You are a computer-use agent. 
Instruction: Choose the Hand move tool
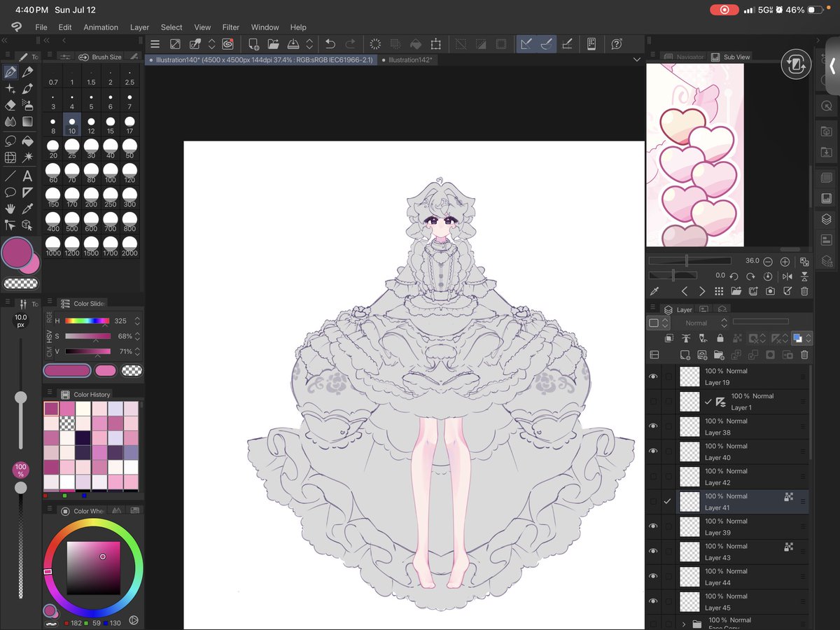tap(10, 209)
